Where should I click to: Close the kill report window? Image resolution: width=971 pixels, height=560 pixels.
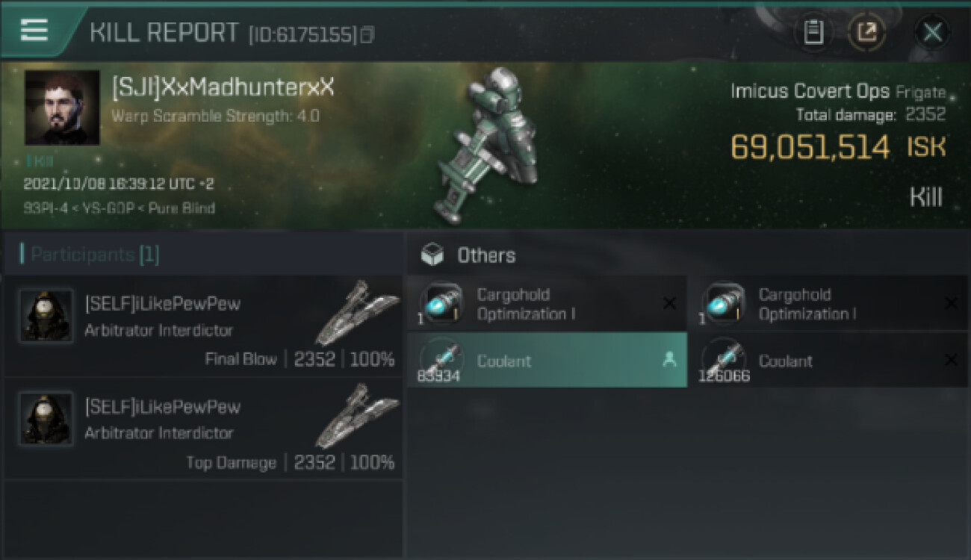tap(932, 32)
